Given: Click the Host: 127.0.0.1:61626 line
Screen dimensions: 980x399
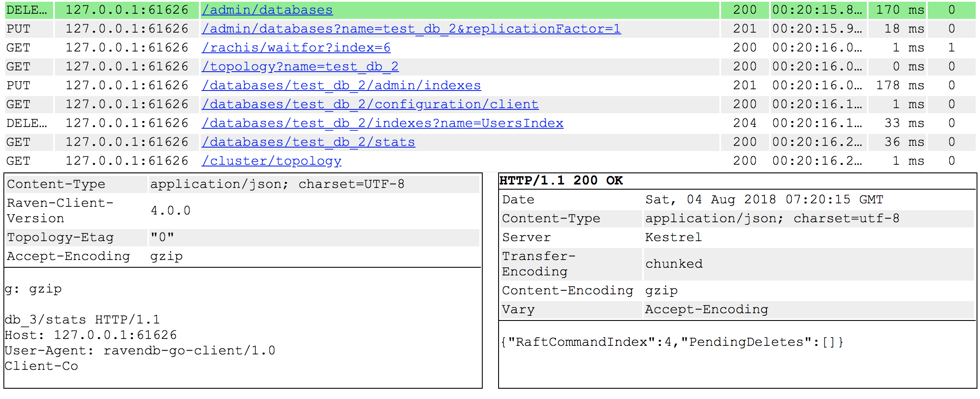Looking at the screenshot, I should click(91, 335).
